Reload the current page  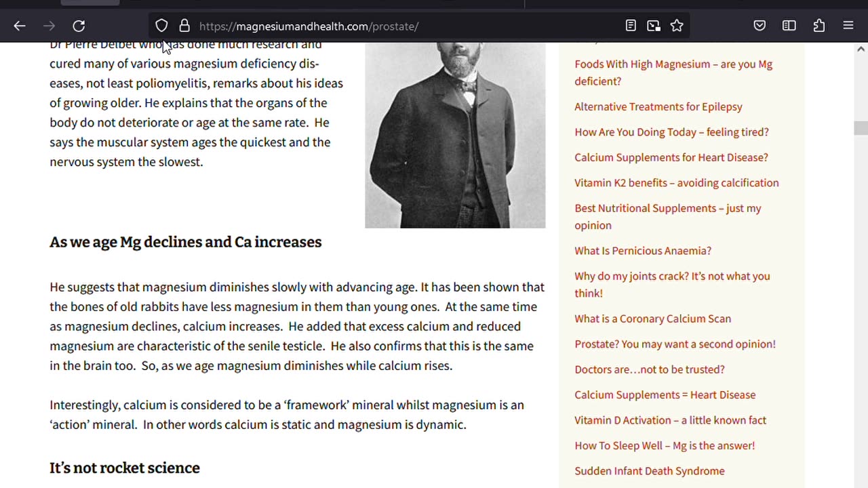point(79,26)
